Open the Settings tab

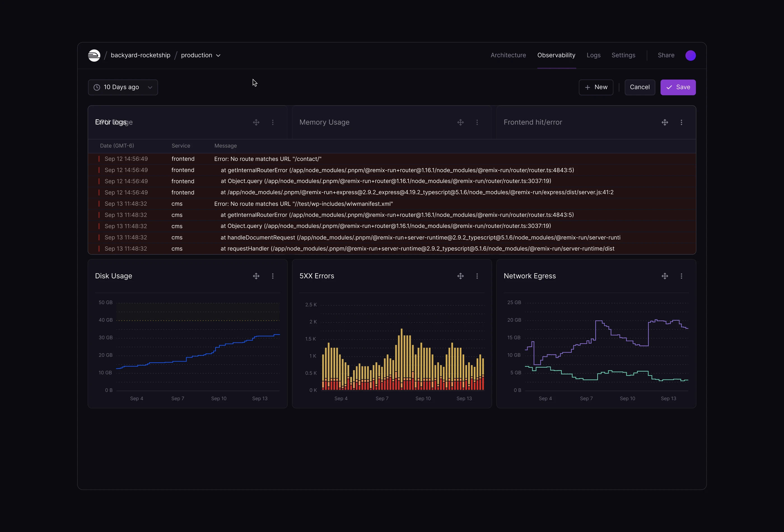pos(623,55)
